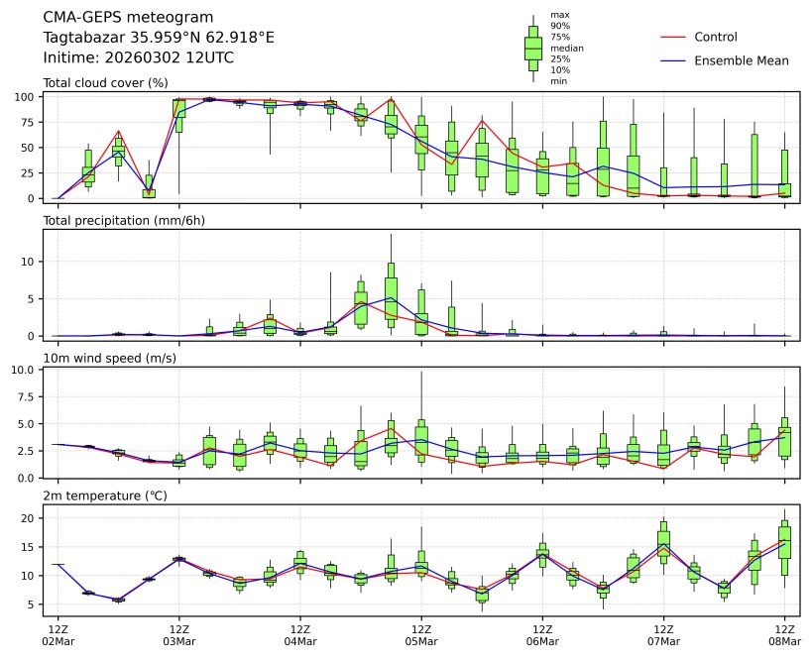
Task: Click the "12Z 05Mar" x-axis tick label
Action: pos(421,635)
